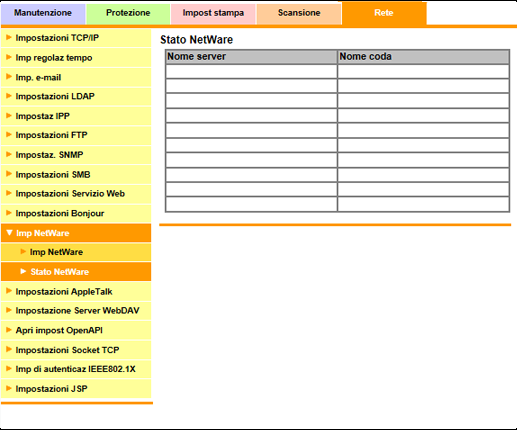Open the Imp NetWare sub-item

point(76,252)
